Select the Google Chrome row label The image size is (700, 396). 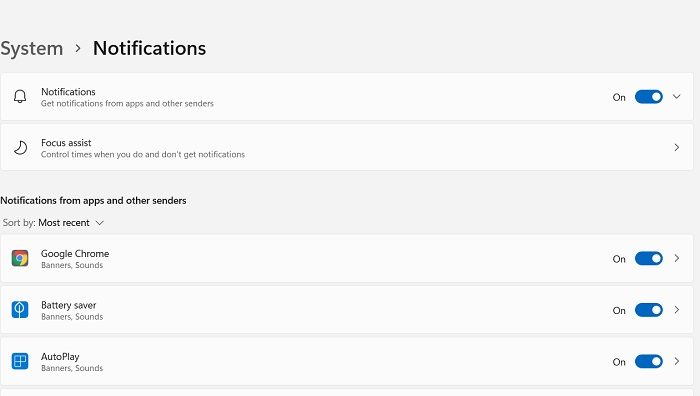click(x=75, y=254)
